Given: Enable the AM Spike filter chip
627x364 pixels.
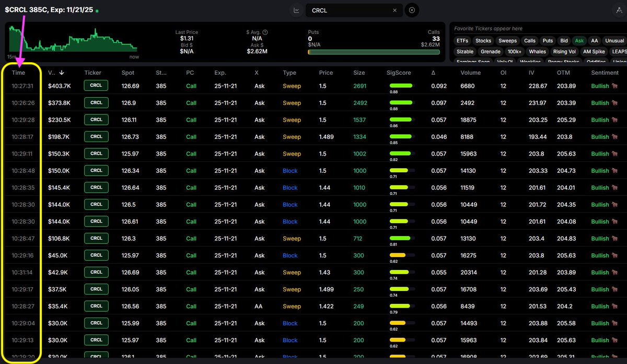Looking at the screenshot, I should click(594, 52).
